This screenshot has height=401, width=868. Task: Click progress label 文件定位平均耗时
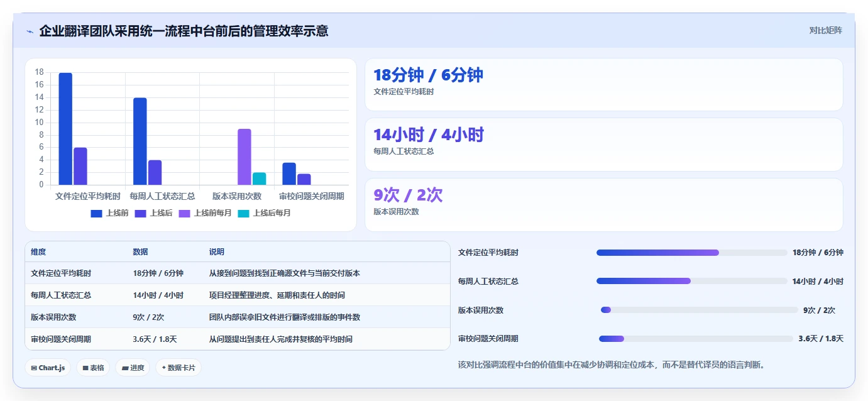(488, 253)
